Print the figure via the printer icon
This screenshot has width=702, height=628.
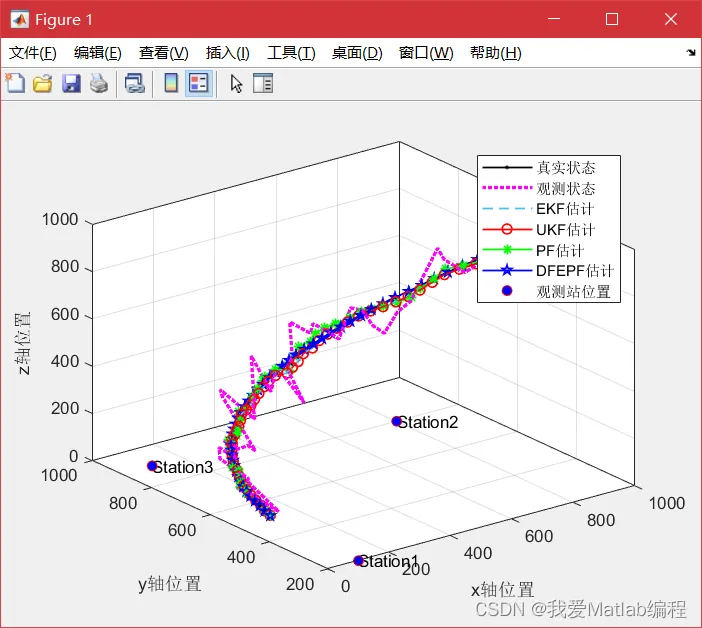[x=99, y=83]
